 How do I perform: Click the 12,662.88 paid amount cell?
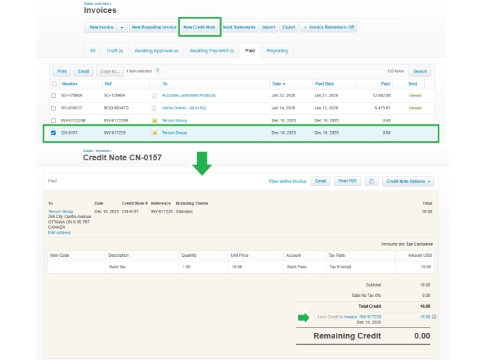(381, 95)
